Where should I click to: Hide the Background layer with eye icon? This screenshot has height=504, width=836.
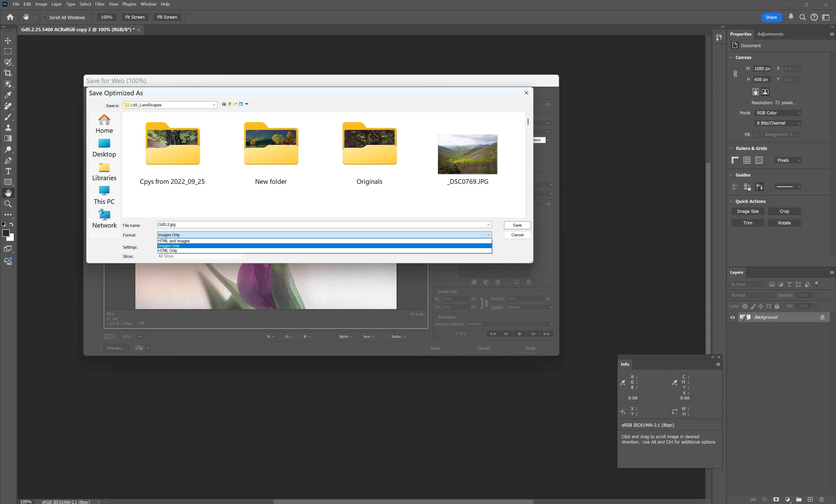click(x=732, y=318)
